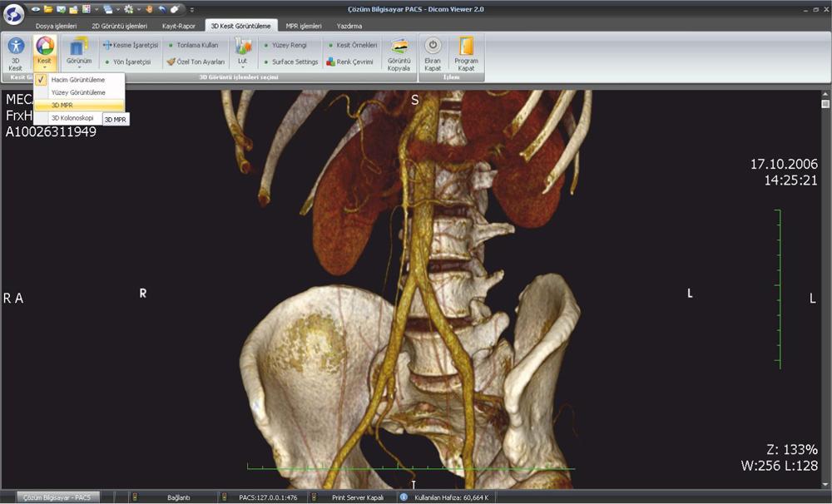Switch to the Kayıt-Rapor tab
Image resolution: width=832 pixels, height=504 pixels.
coord(179,26)
